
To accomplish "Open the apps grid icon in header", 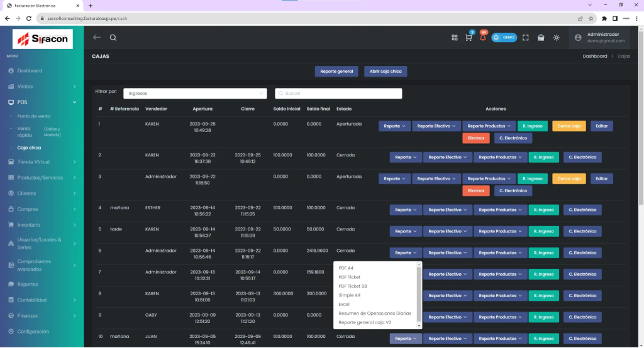I will click(455, 38).
